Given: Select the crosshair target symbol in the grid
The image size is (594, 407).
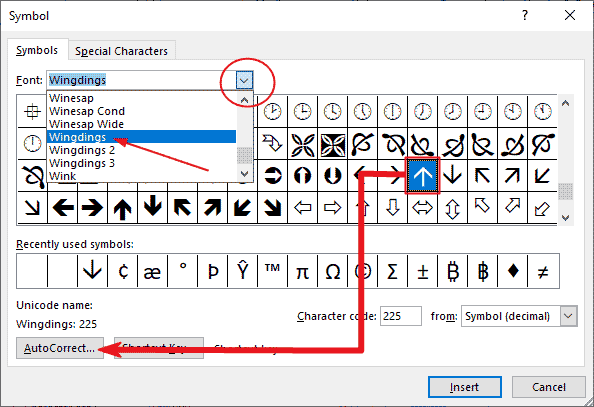Looking at the screenshot, I should [32, 111].
